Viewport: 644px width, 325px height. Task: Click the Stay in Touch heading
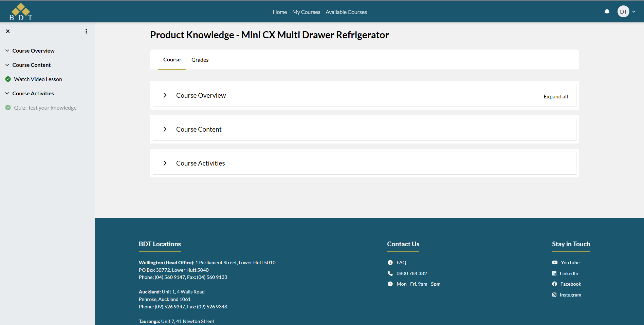click(571, 244)
